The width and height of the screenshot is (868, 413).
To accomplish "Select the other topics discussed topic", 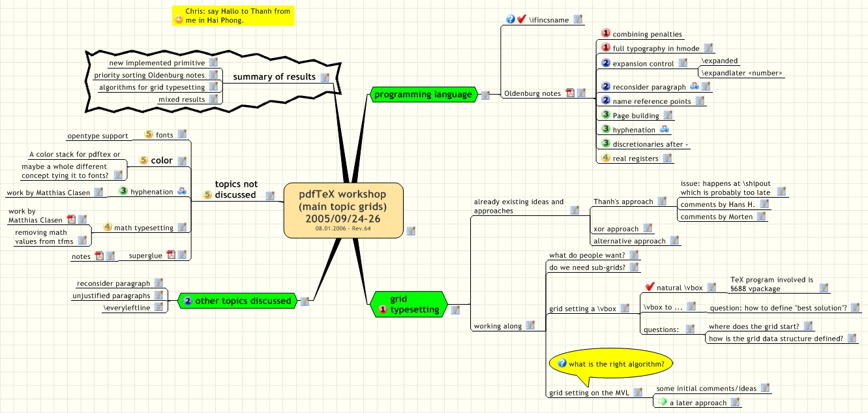I will point(237,301).
